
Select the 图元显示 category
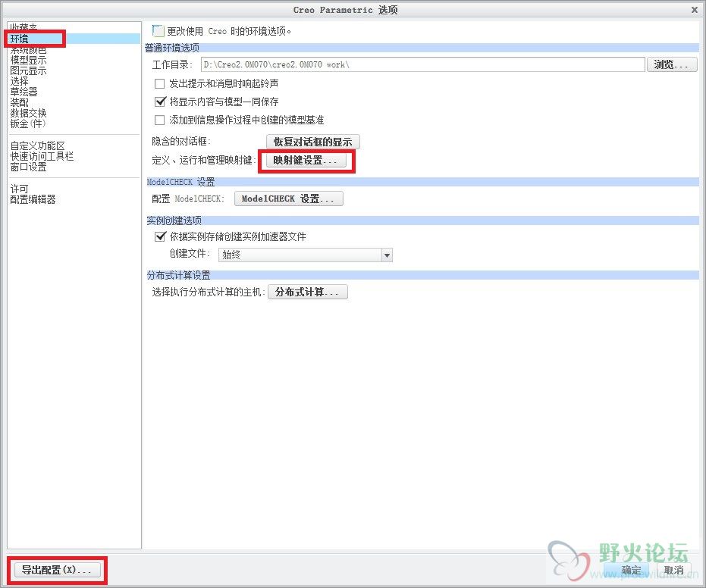click(x=28, y=70)
